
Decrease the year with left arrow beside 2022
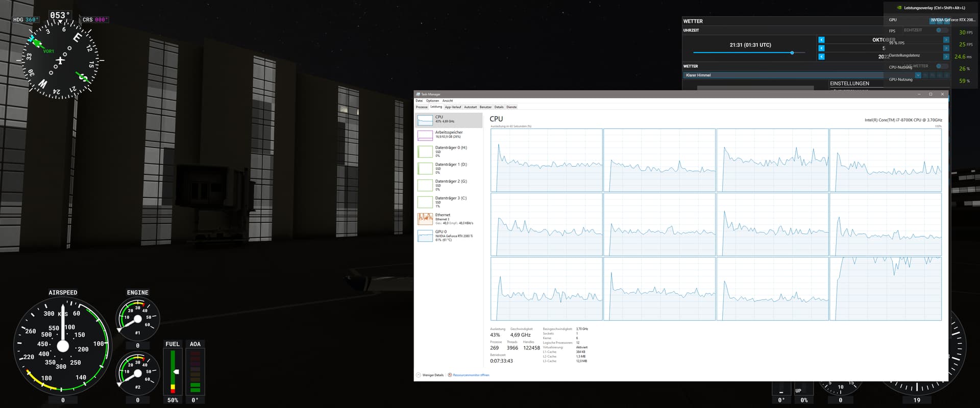click(x=821, y=57)
